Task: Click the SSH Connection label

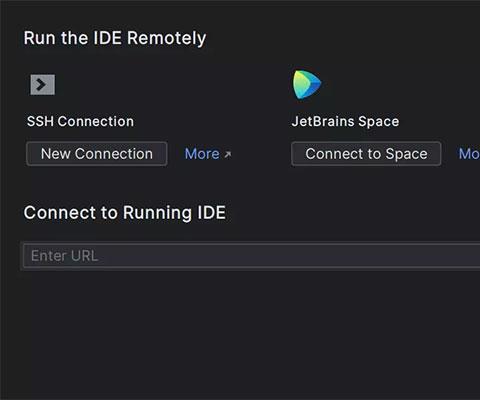Action: click(80, 121)
